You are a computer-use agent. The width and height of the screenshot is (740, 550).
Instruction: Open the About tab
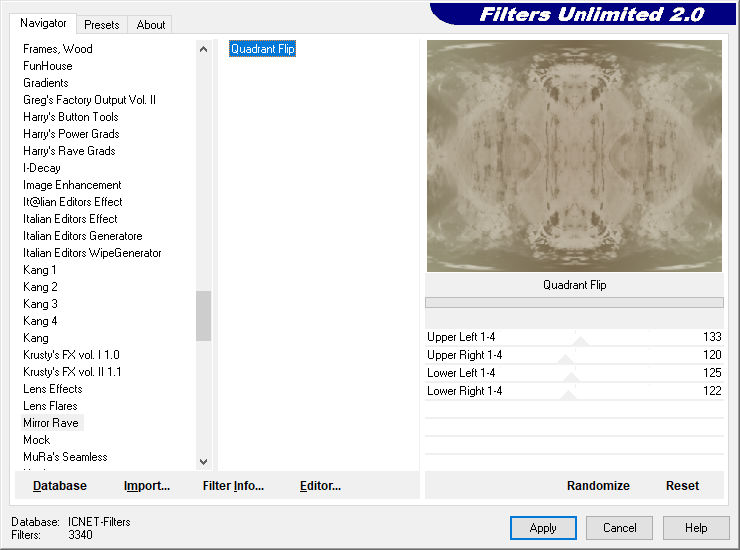pos(151,25)
